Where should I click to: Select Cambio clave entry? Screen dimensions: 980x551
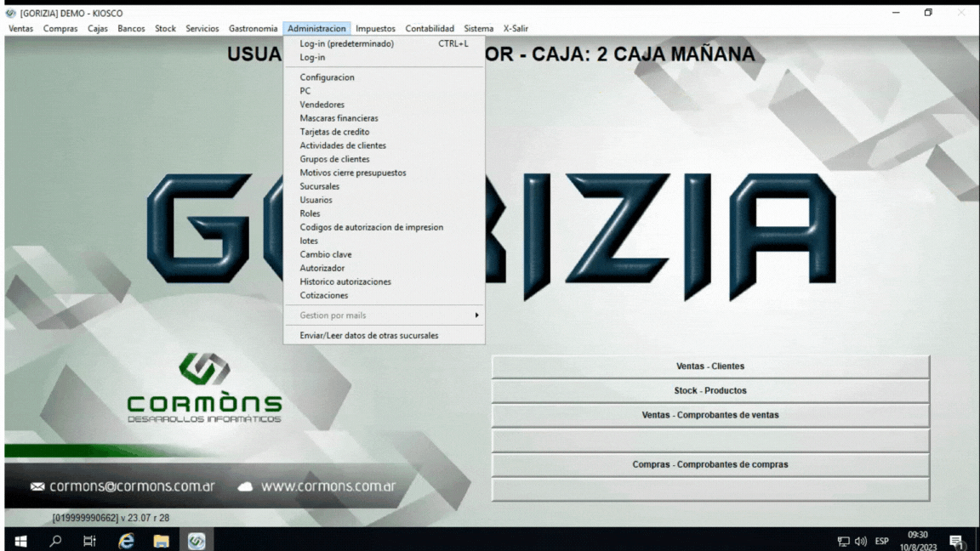[385, 255]
